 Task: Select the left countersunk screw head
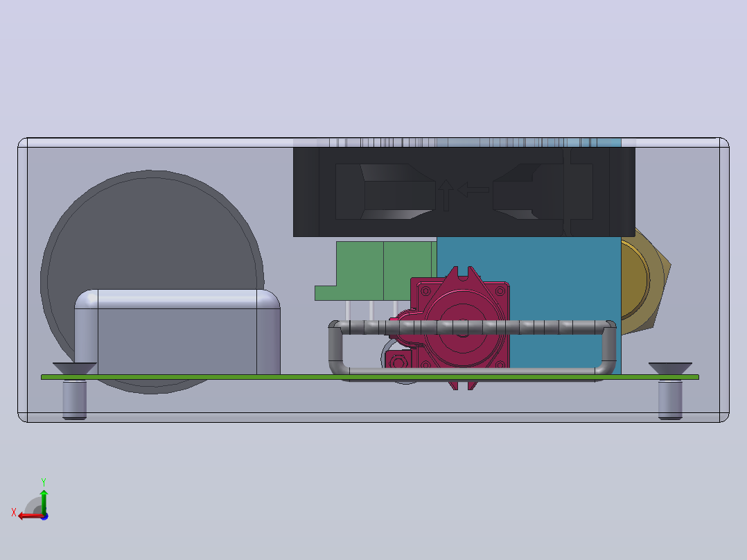75,369
